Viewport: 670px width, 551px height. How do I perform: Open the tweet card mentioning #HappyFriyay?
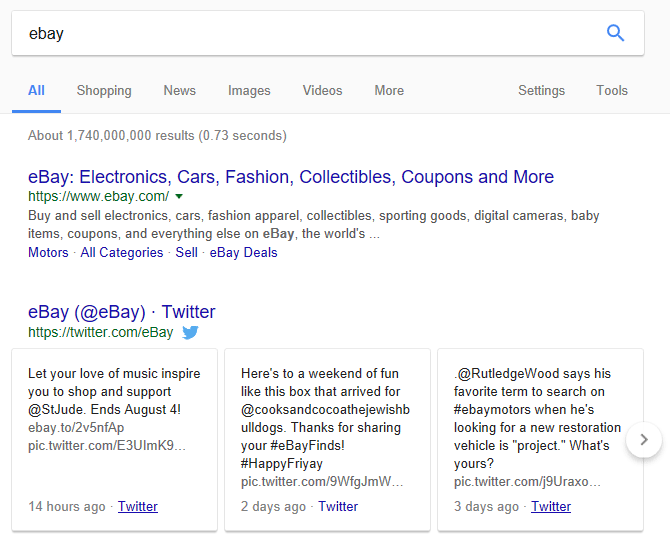pos(327,440)
